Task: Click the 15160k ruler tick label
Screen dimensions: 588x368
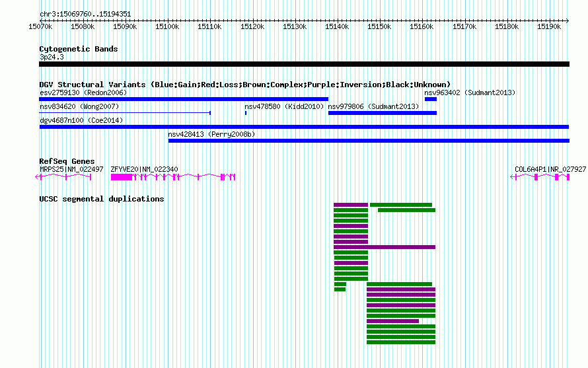Action: click(422, 26)
